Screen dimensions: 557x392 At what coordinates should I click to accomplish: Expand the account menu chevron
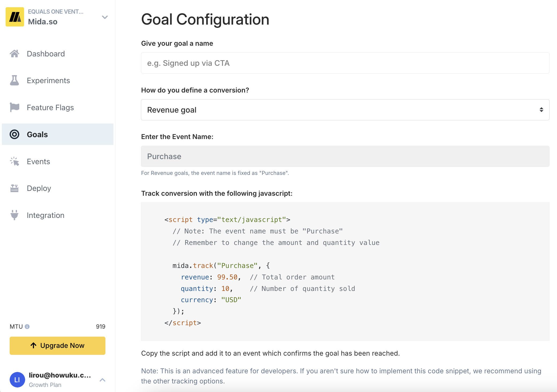coord(102,380)
